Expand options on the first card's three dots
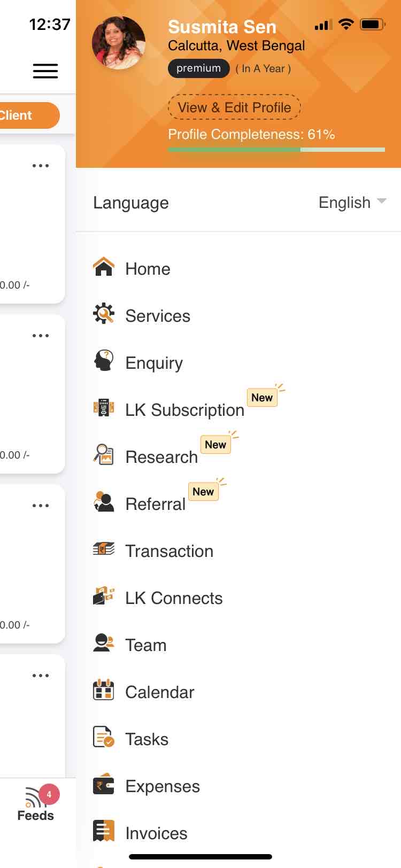This screenshot has height=868, width=401. 41,166
